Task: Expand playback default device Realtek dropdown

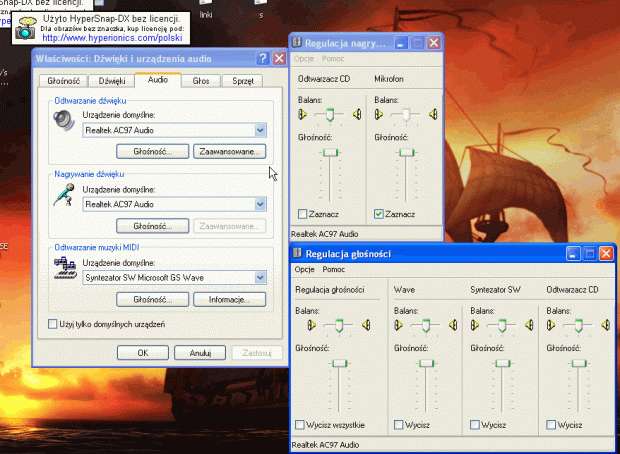Action: pos(259,130)
